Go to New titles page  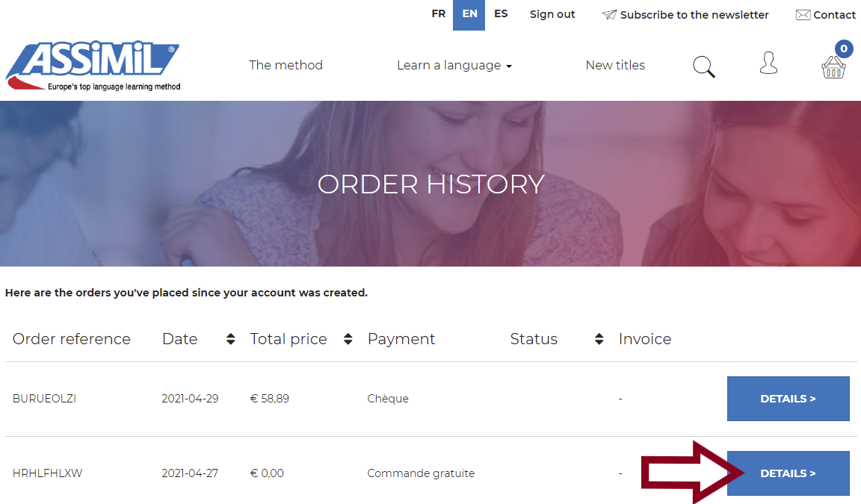point(615,66)
